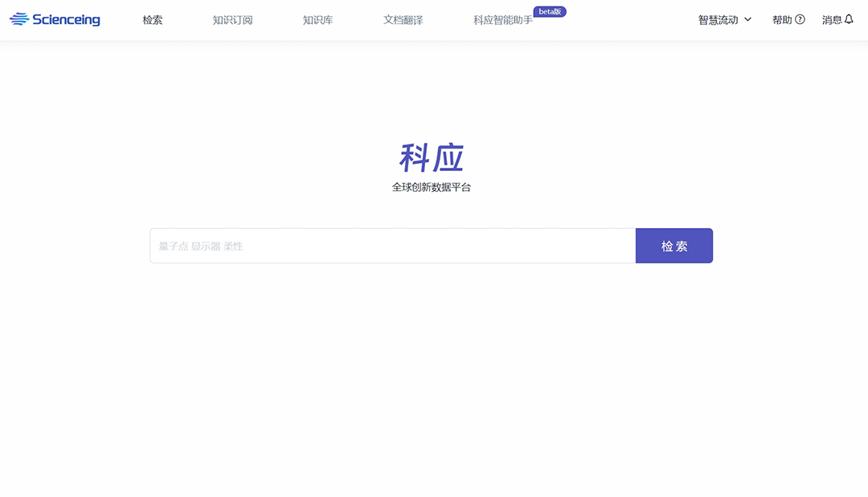Click the 全球创新数据平台 subtitle
868x497 pixels.
click(432, 187)
